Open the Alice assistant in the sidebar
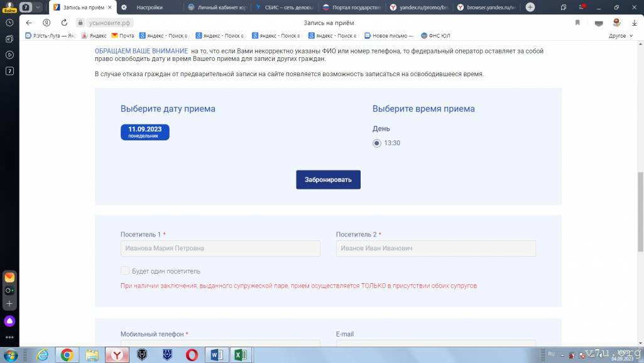 9,321
